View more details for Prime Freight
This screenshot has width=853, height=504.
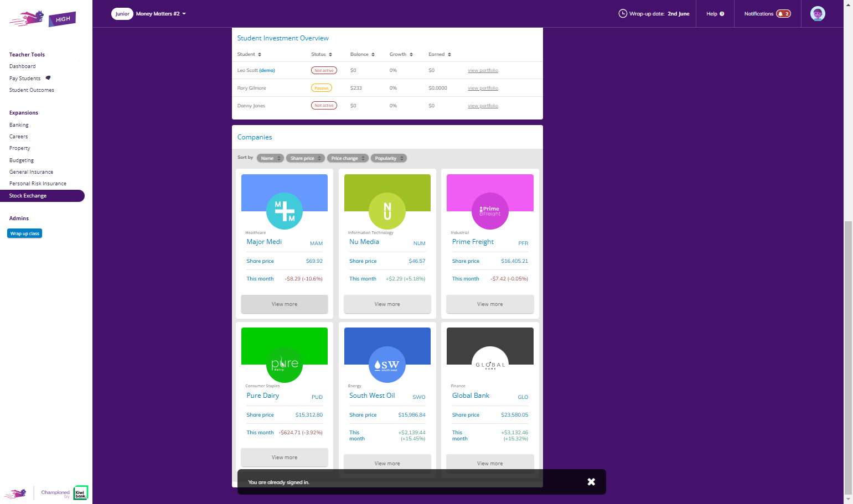tap(490, 304)
